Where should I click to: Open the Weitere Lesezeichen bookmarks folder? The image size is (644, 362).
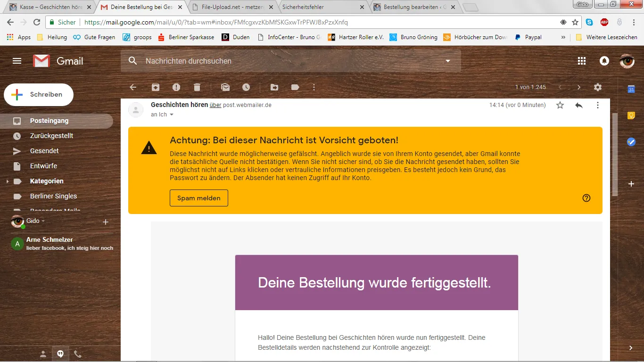(606, 37)
